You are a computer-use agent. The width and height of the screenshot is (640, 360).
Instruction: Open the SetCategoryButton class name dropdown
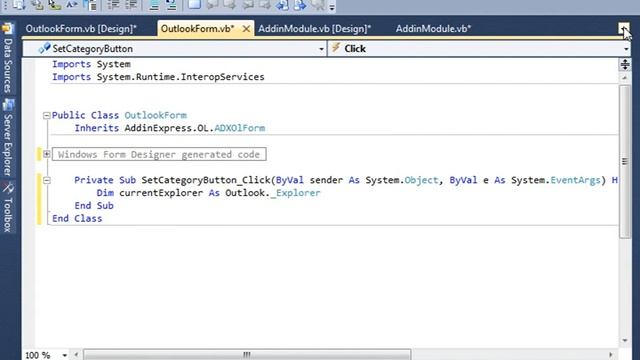321,49
